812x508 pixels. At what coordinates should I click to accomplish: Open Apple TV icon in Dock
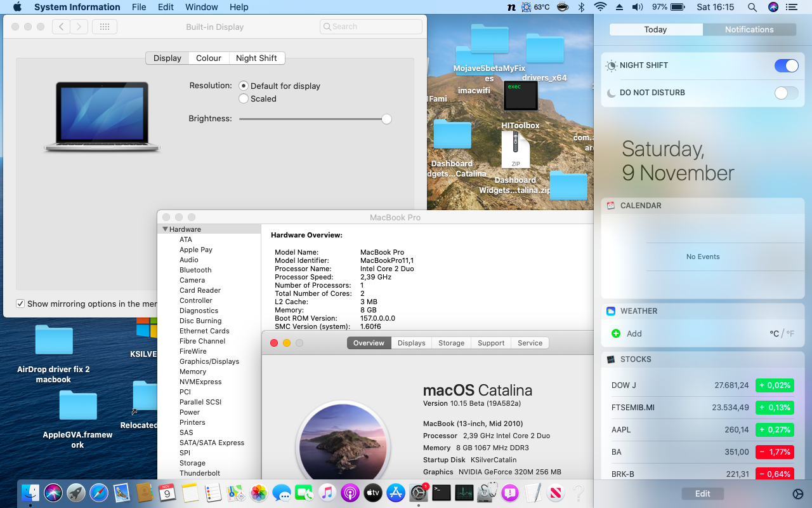tap(373, 492)
